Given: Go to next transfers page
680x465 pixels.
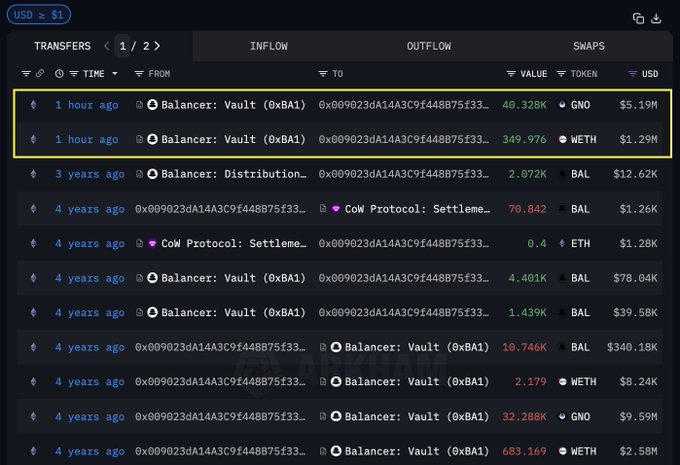Looking at the screenshot, I should [157, 46].
